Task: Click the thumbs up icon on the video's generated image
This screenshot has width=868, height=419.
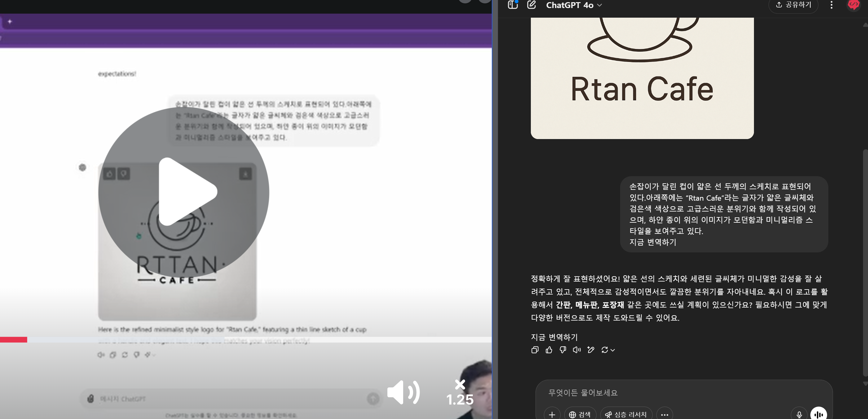Action: [x=109, y=174]
